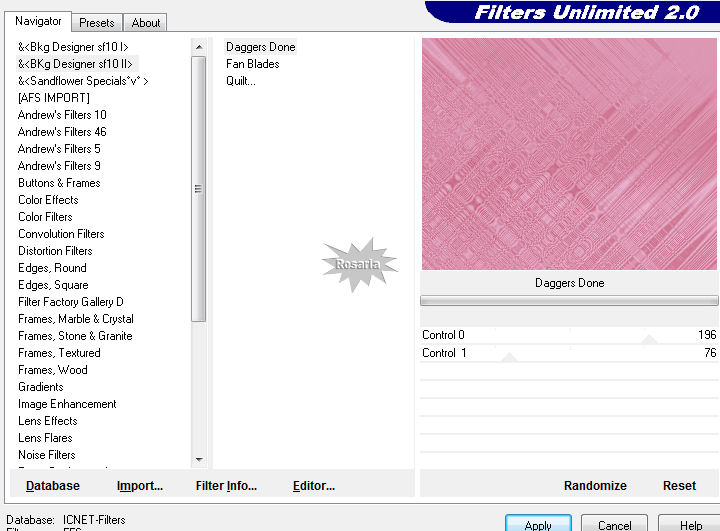720x531 pixels.
Task: Choose the Fan Blades filter
Action: [253, 64]
